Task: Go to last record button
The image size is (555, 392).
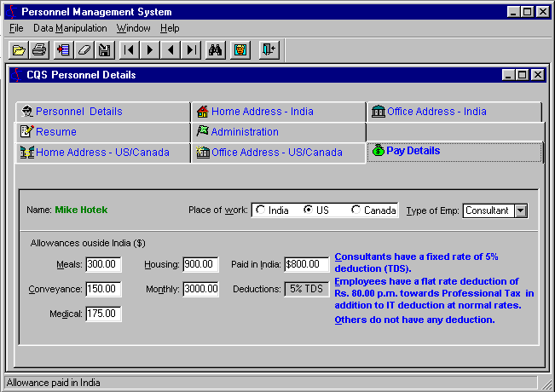Action: point(192,49)
